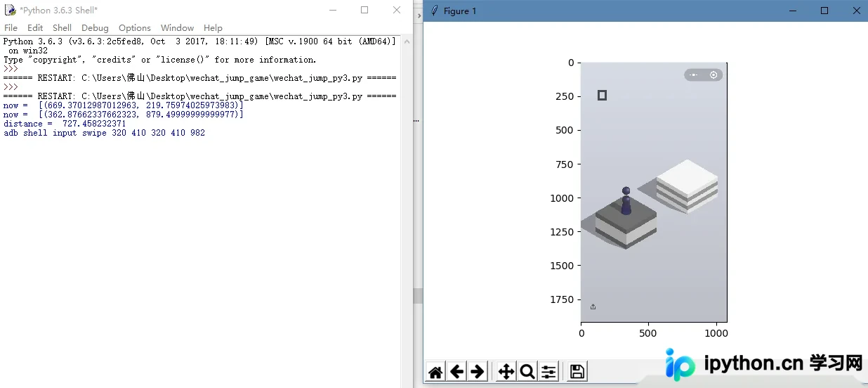868x388 pixels.
Task: Click the Python Shell app icon
Action: tap(10, 10)
